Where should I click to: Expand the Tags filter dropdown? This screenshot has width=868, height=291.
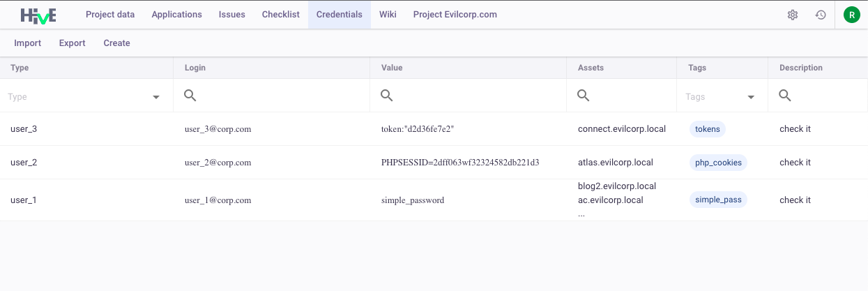751,97
